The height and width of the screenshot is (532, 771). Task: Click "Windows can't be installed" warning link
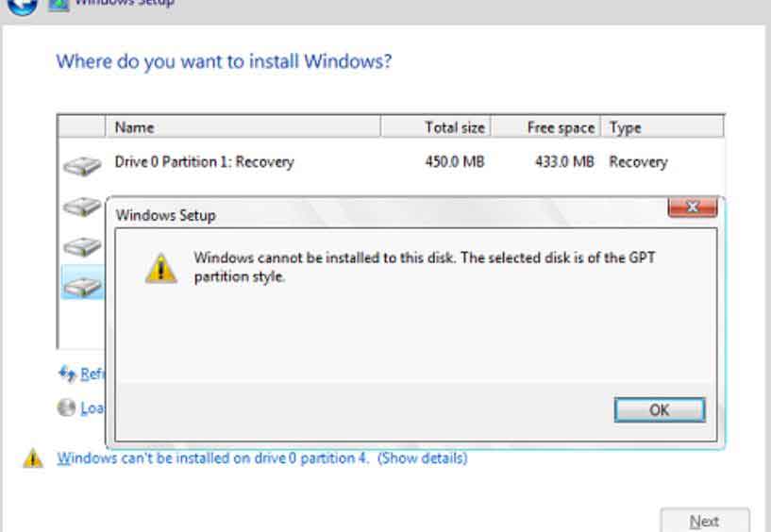(x=214, y=458)
